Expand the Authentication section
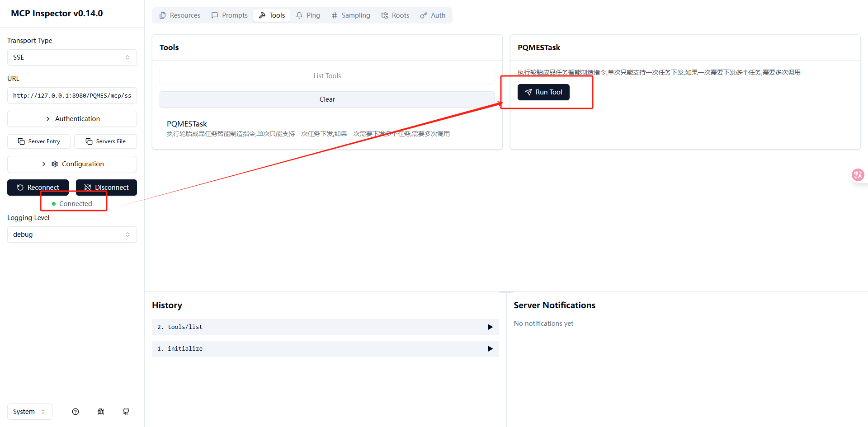This screenshot has height=427, width=868. click(72, 118)
